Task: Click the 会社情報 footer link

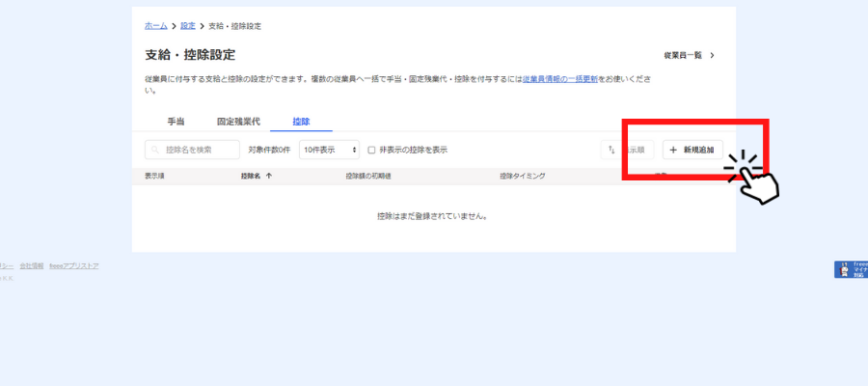Action: point(31,266)
